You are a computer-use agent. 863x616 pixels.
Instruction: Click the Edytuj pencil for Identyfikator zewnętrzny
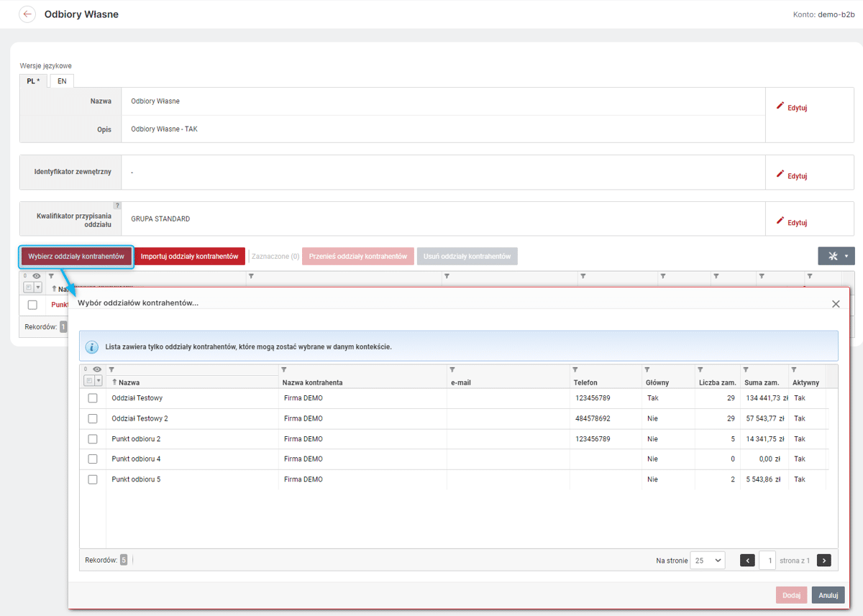click(792, 175)
